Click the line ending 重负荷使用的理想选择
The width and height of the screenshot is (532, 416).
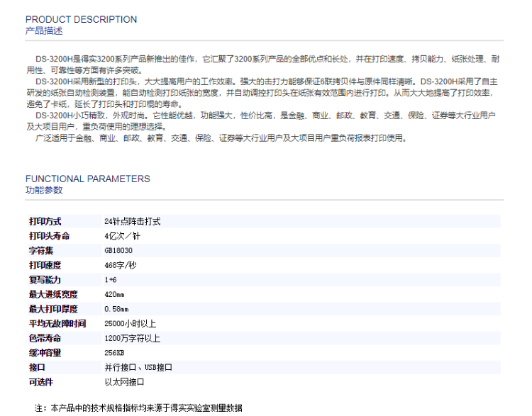pyautogui.click(x=97, y=127)
